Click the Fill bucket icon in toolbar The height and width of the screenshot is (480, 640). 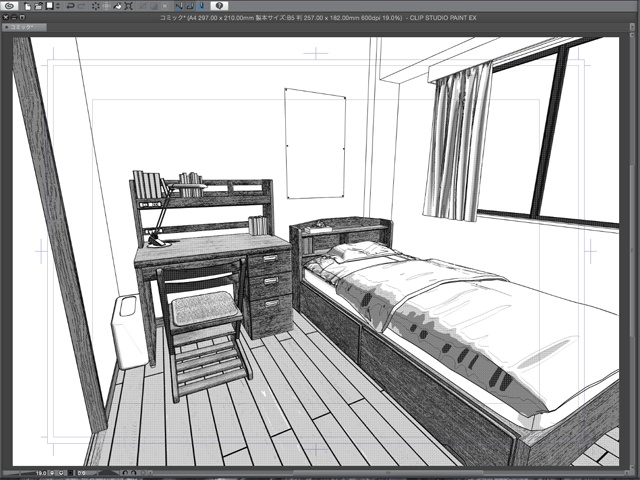point(118,6)
